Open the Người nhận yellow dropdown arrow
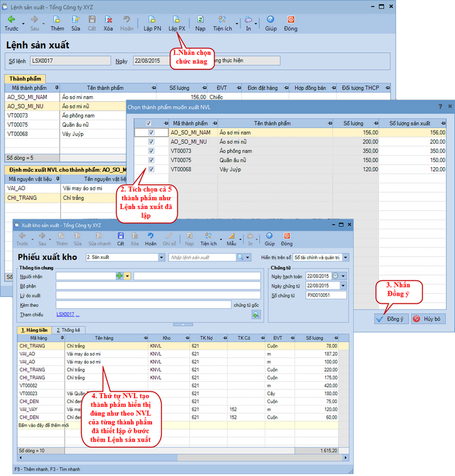Screen dimensions: 455x476 128,276
